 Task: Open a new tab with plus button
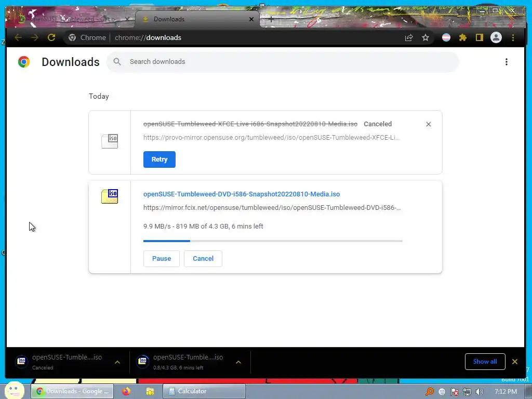click(x=271, y=19)
